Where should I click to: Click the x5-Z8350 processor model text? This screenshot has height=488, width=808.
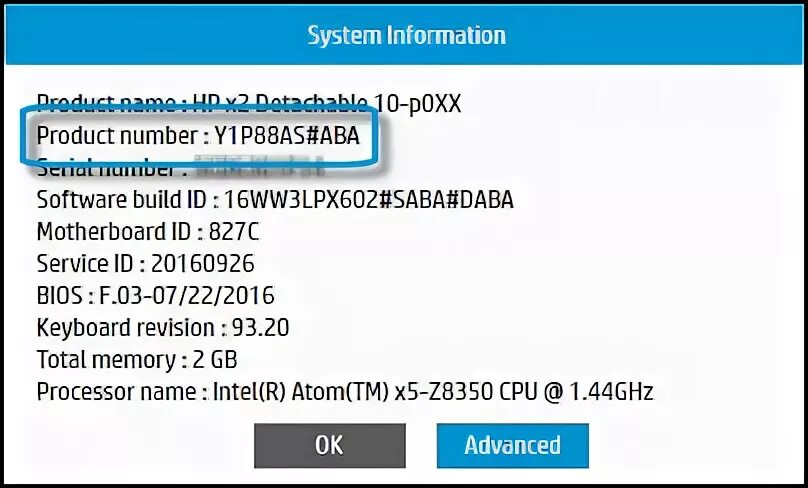point(444,392)
